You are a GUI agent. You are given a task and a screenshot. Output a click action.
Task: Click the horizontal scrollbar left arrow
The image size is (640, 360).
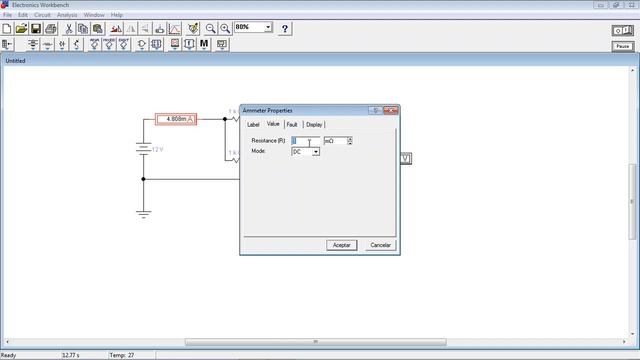point(7,342)
